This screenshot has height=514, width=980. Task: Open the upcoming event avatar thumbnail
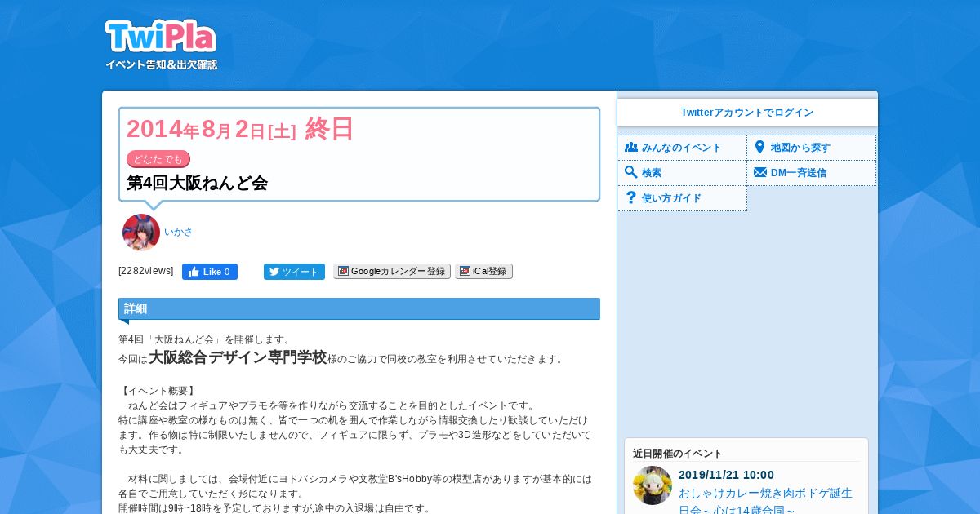pyautogui.click(x=653, y=485)
